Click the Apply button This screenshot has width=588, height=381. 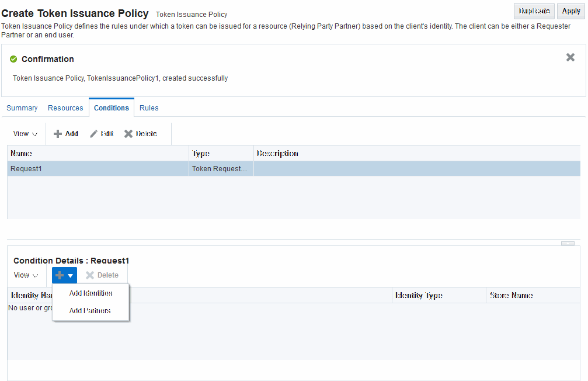coord(571,11)
